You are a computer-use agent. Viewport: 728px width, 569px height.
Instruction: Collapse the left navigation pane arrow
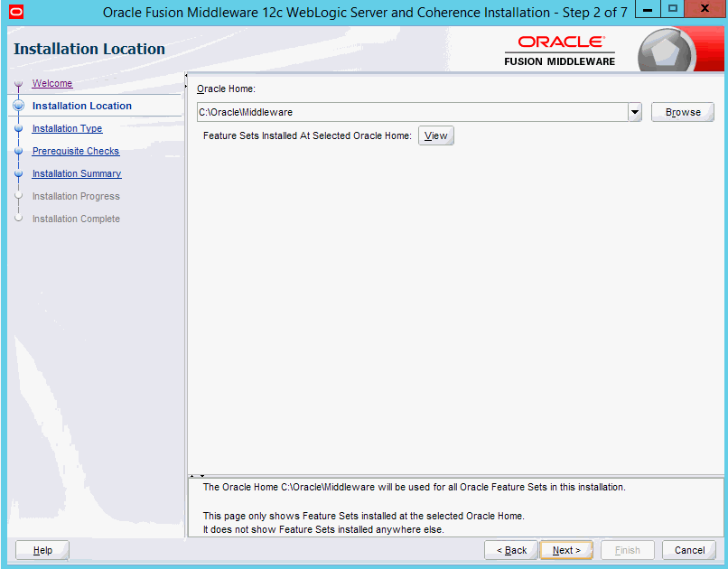(x=186, y=75)
